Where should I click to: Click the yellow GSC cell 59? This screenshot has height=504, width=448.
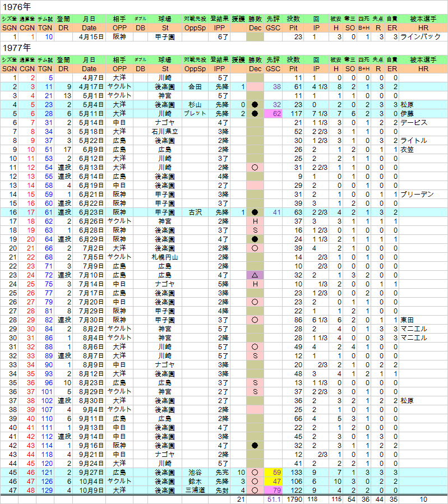pyautogui.click(x=273, y=473)
